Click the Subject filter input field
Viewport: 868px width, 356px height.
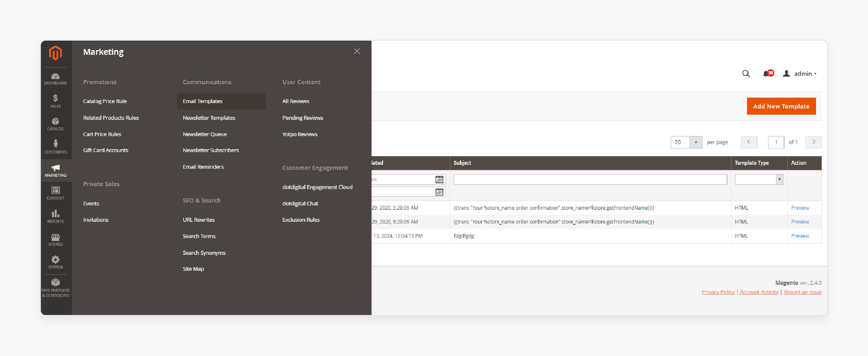[590, 179]
